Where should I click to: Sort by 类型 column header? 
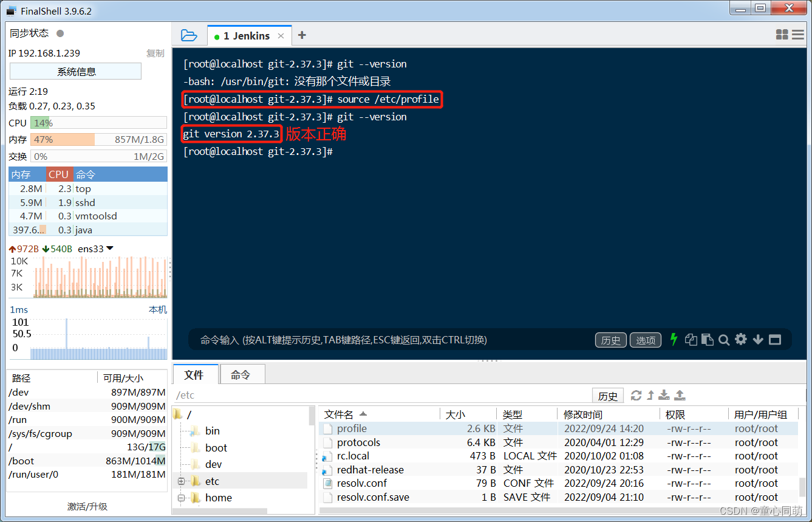[527, 414]
